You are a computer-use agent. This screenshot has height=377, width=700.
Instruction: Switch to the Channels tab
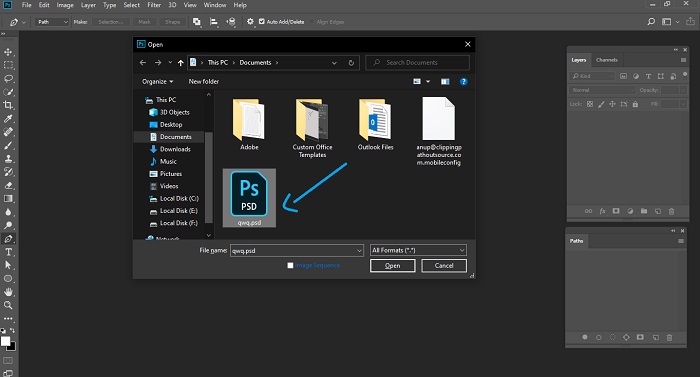point(607,60)
